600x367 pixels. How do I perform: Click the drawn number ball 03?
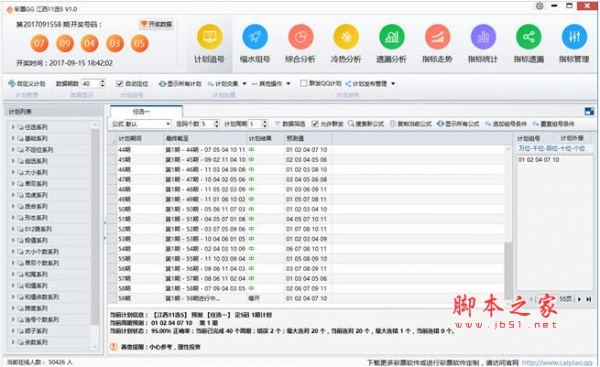point(115,43)
